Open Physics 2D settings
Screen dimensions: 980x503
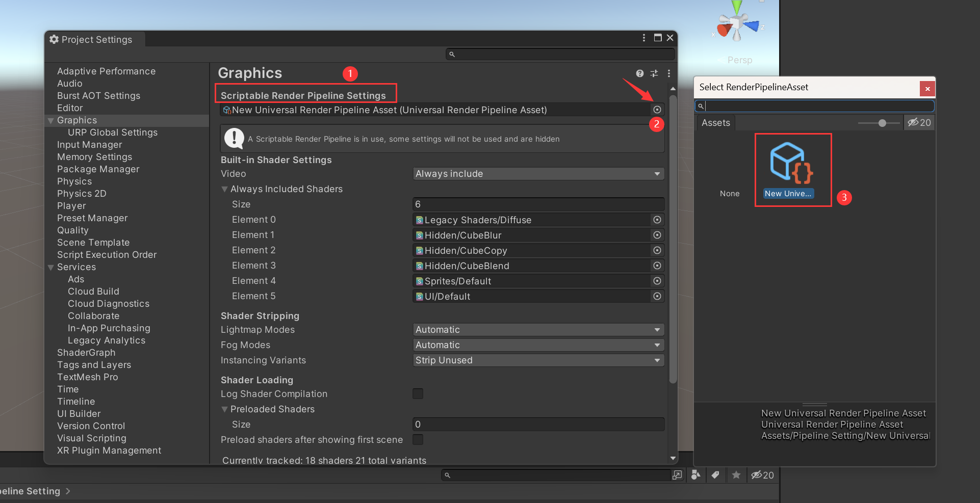pos(82,194)
